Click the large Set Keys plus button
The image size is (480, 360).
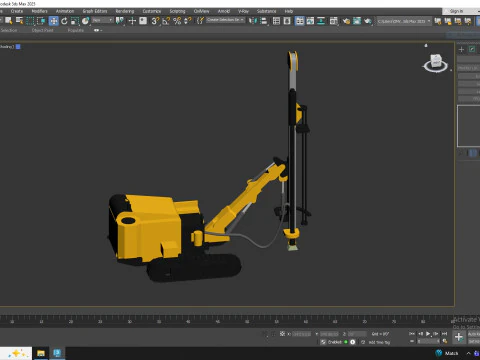coord(459,337)
